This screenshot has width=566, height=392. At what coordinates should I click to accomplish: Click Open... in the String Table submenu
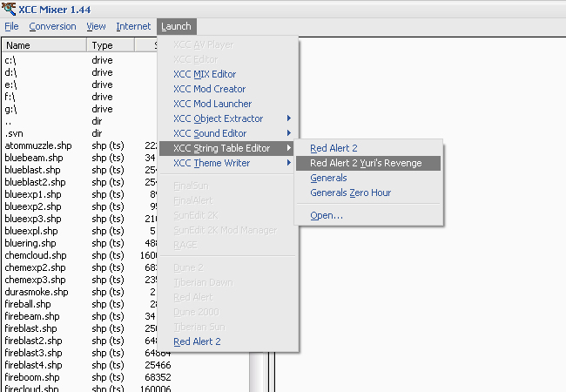pos(327,215)
